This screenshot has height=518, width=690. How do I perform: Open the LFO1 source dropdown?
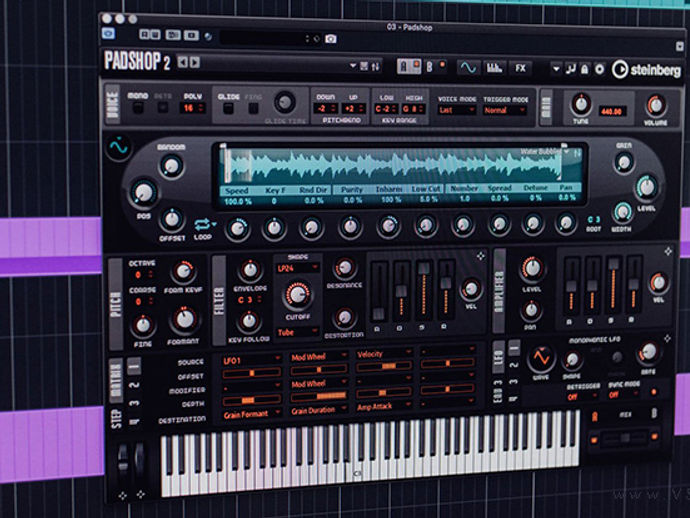coord(252,360)
